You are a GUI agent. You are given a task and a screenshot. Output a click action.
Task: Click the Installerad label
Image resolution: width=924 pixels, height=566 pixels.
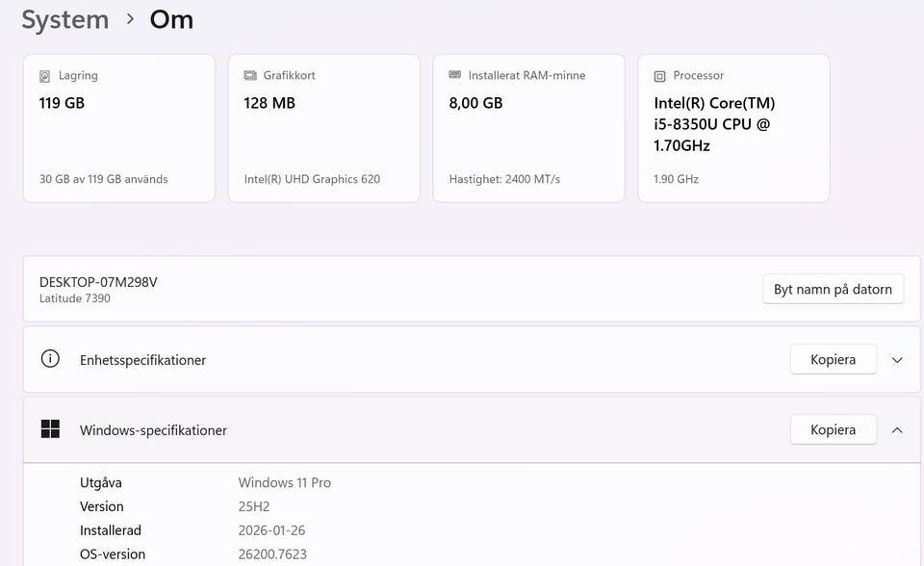(110, 530)
